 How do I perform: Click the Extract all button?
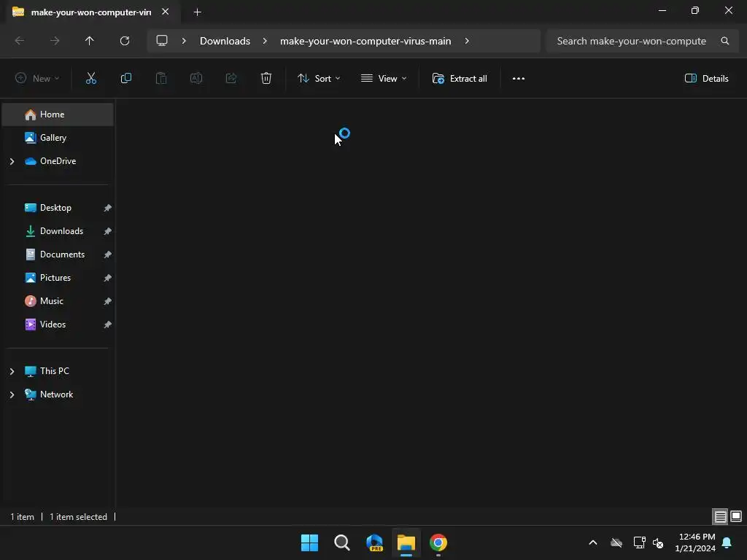(x=460, y=79)
